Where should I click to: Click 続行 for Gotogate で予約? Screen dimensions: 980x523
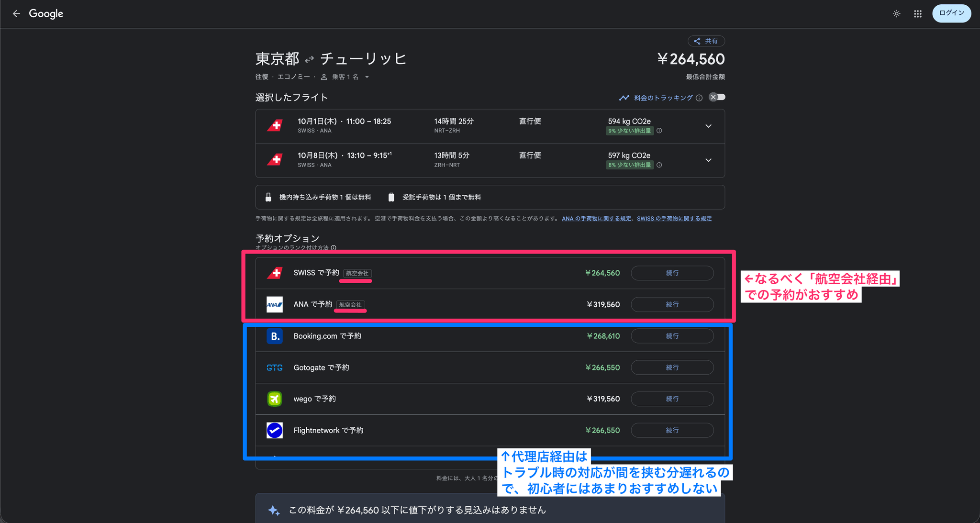click(x=672, y=367)
